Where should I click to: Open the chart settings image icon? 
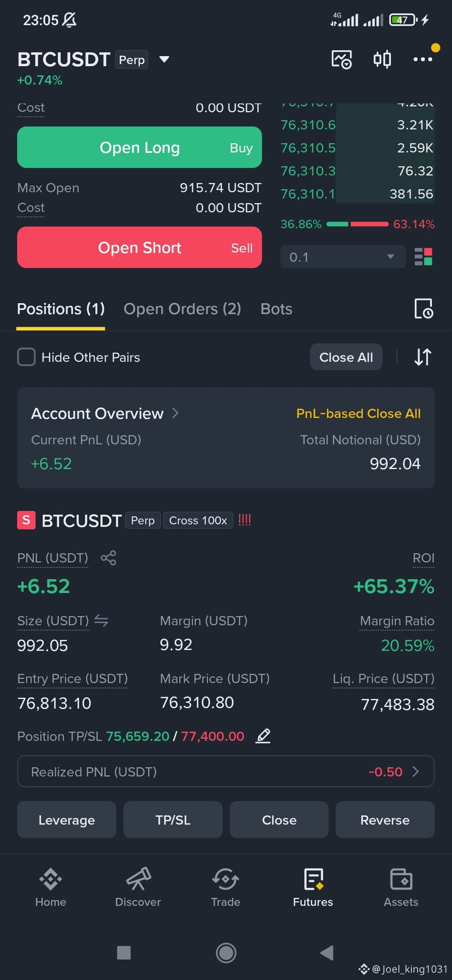[x=342, y=59]
